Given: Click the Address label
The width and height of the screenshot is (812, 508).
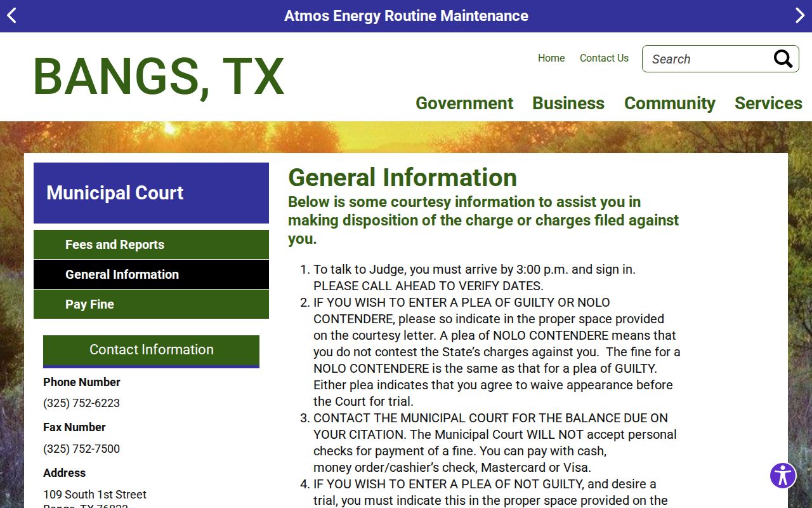Looking at the screenshot, I should pos(64,473).
